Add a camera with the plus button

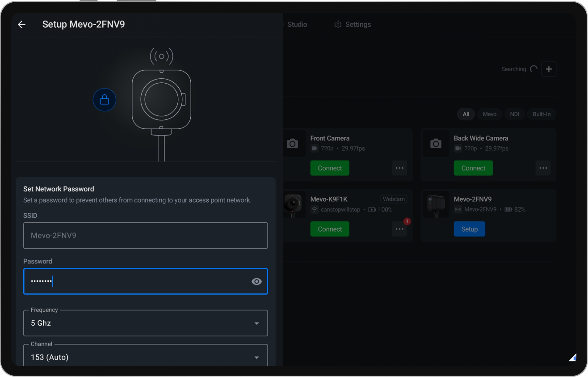pyautogui.click(x=549, y=69)
